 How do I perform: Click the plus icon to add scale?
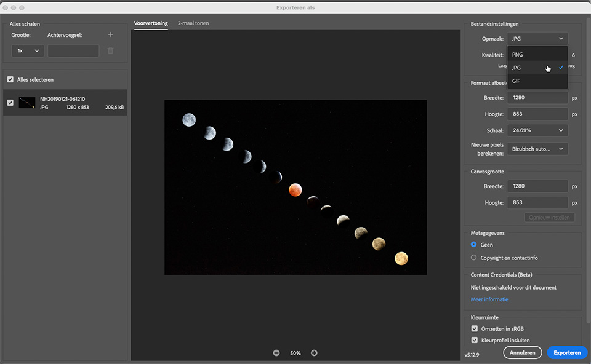point(111,35)
